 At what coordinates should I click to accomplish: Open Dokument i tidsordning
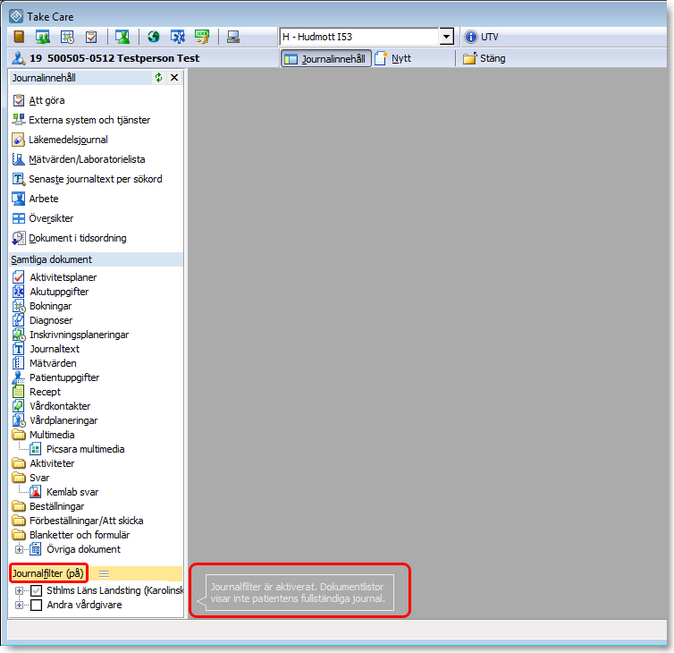click(77, 238)
